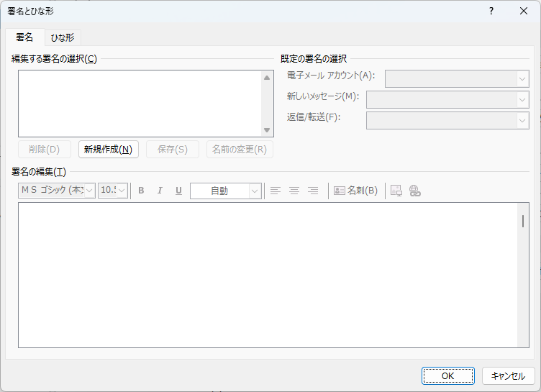Open the 電子メール アカウント dropdown
This screenshot has width=541, height=392.
coord(522,78)
